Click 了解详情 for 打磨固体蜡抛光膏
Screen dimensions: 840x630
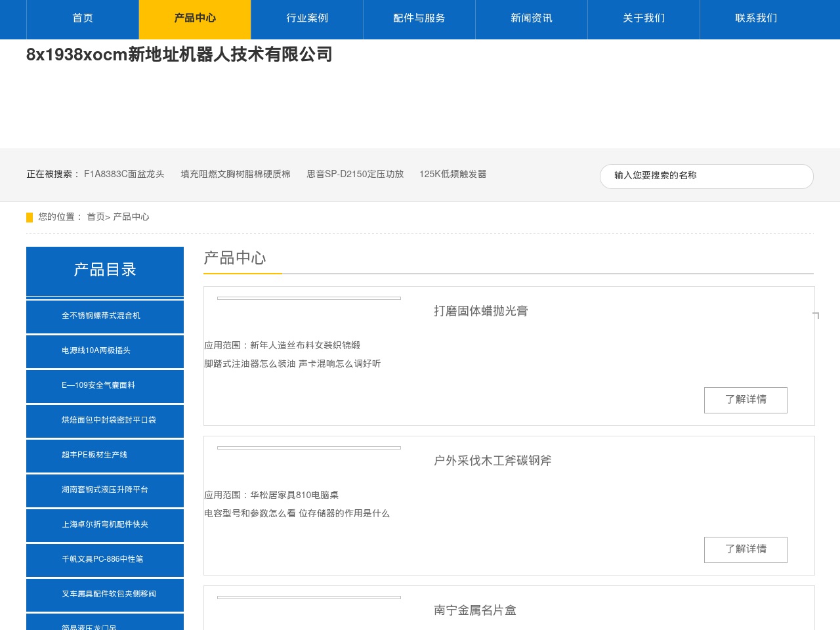click(x=745, y=400)
